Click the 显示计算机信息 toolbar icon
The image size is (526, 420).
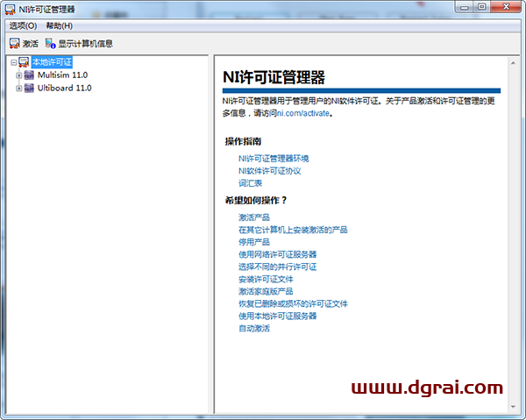click(50, 43)
